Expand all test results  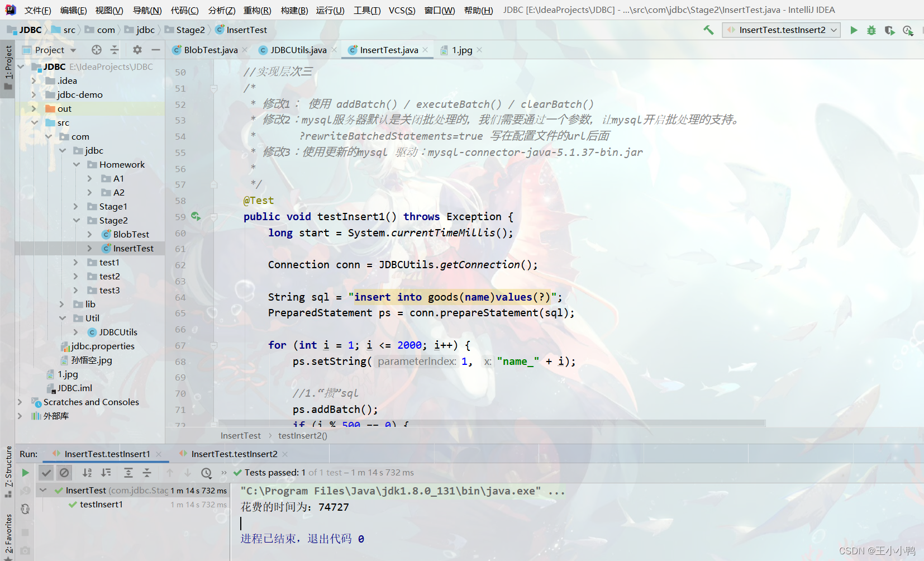point(128,473)
